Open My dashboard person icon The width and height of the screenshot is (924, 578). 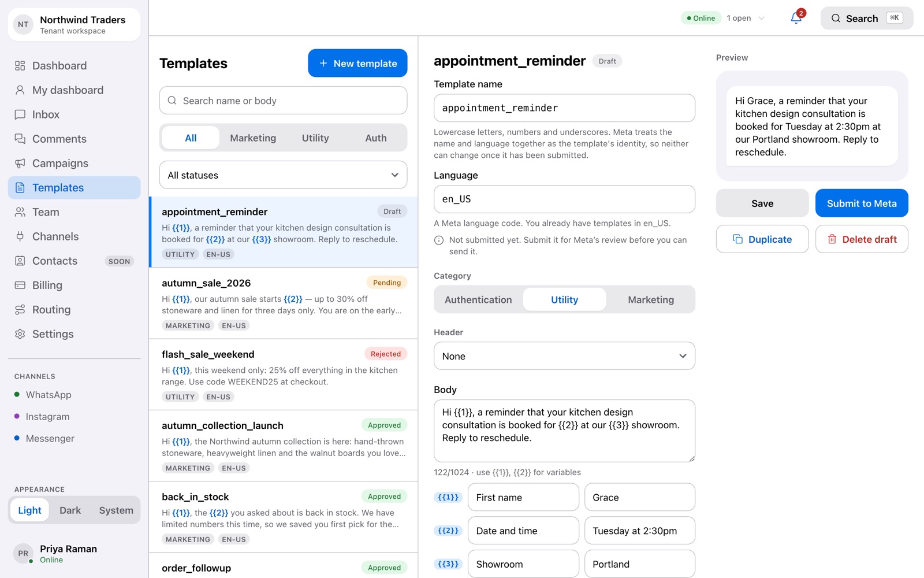tap(20, 90)
